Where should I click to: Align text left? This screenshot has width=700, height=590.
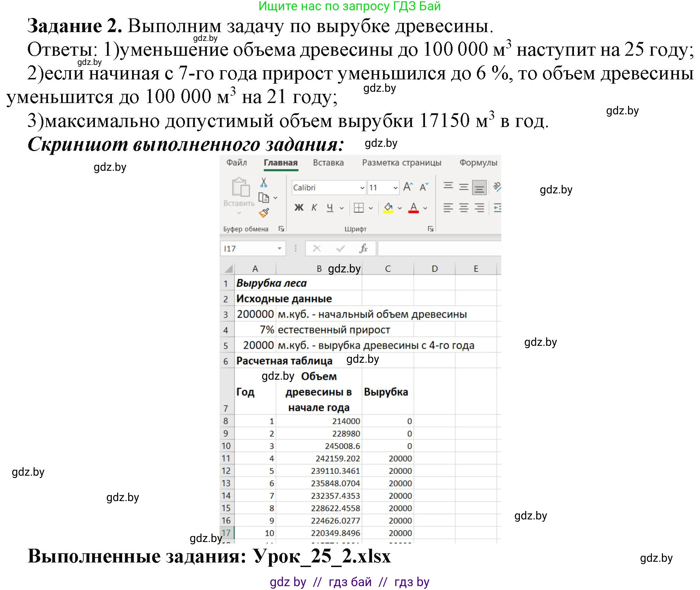448,208
